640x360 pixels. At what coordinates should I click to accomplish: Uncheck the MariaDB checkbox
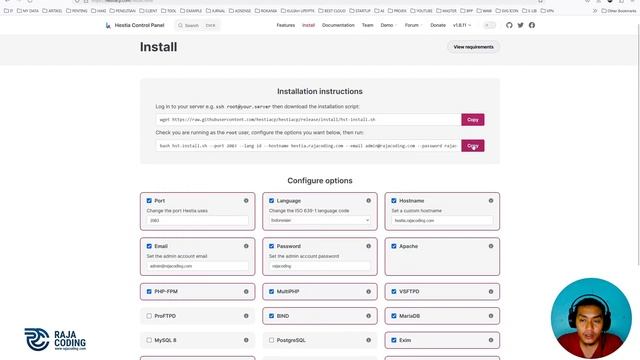click(394, 316)
